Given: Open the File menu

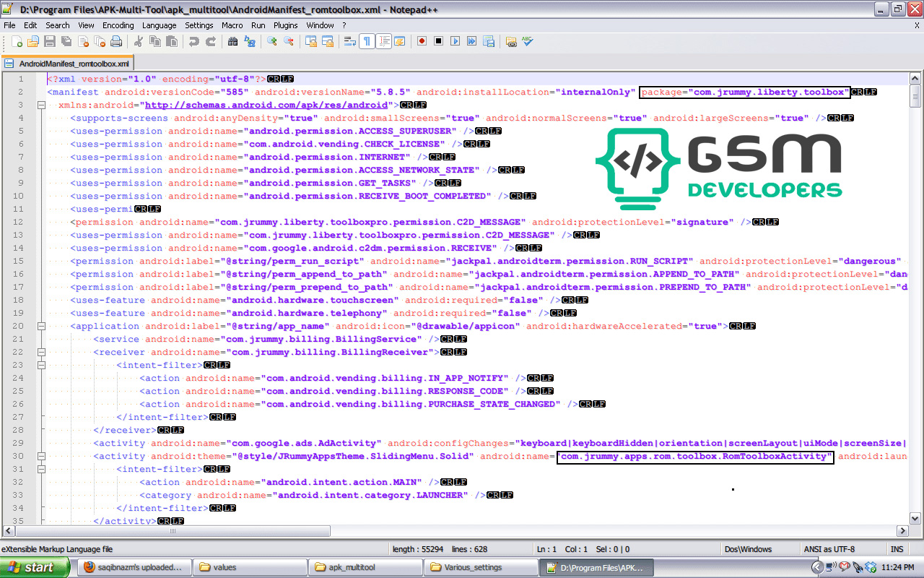Looking at the screenshot, I should 9,25.
